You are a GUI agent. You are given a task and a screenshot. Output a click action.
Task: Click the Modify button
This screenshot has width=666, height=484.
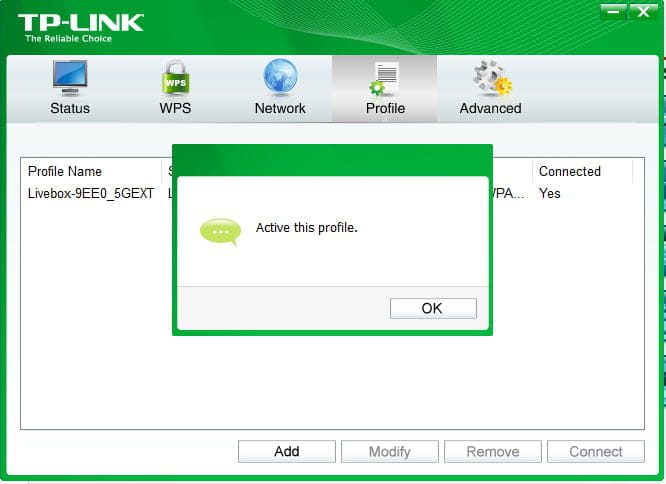pos(390,451)
